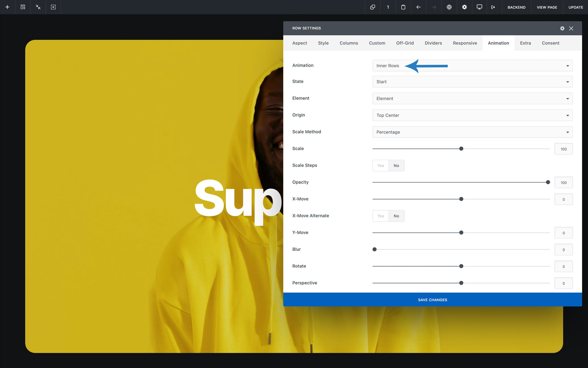Switch to the Aspect tab
Viewport: 588px width, 368px height.
(x=300, y=43)
